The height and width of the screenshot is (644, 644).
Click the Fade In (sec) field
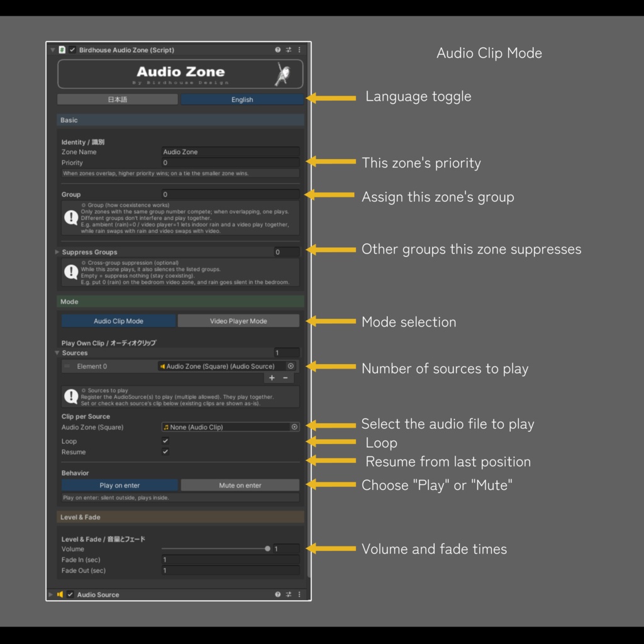tap(230, 560)
